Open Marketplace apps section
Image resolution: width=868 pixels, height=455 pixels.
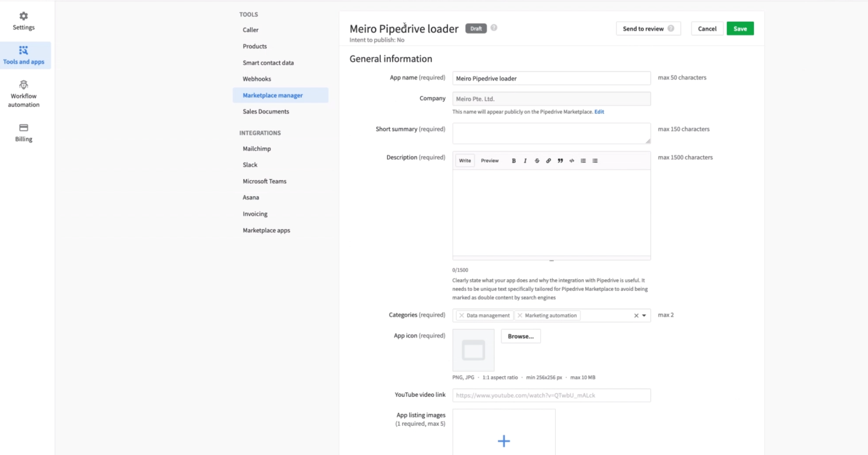pos(266,230)
